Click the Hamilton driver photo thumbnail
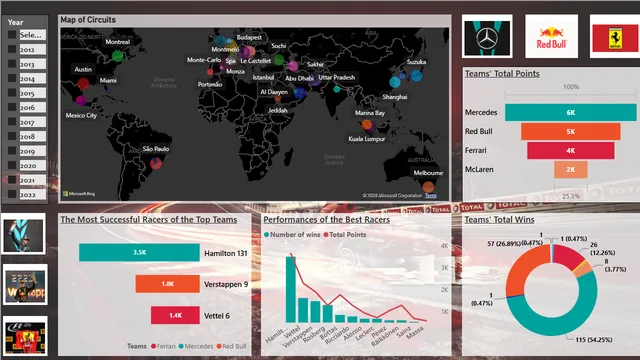Viewport: 640px width, 360px height. click(24, 235)
